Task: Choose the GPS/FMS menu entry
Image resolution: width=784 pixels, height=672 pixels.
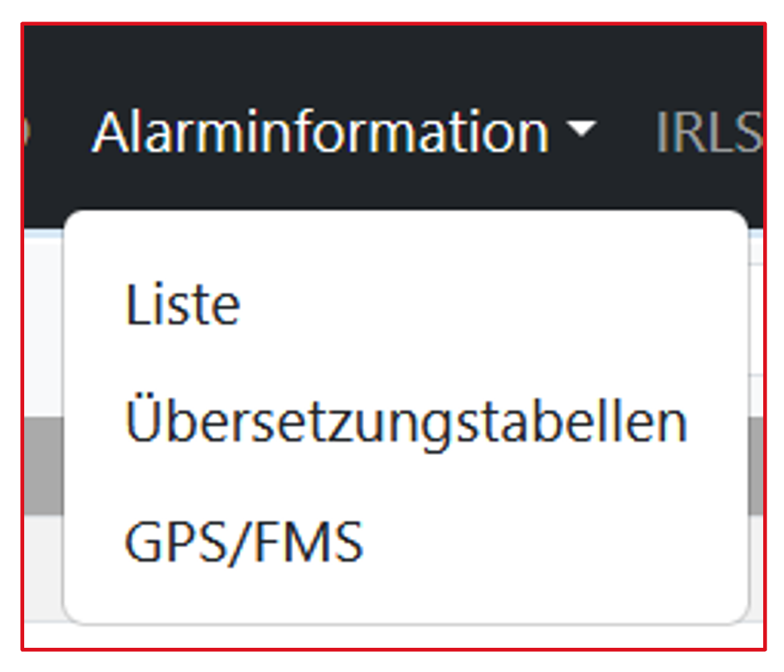Action: (x=244, y=542)
